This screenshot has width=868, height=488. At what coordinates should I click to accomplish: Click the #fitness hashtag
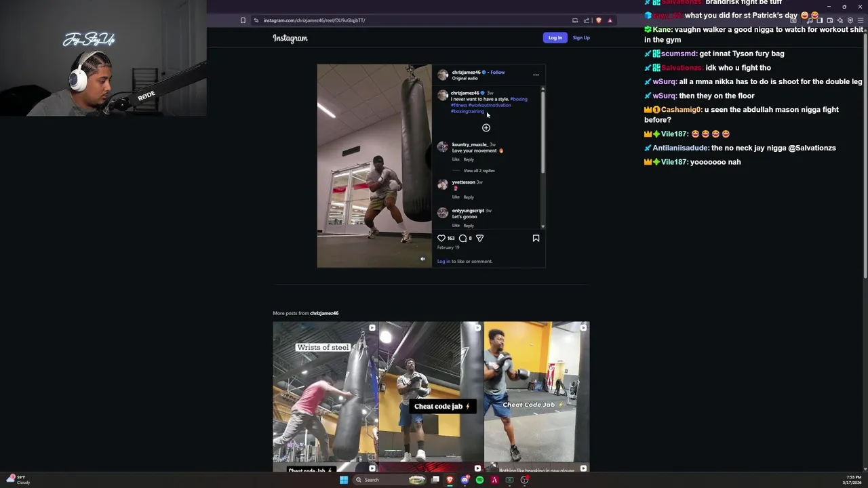pos(459,105)
